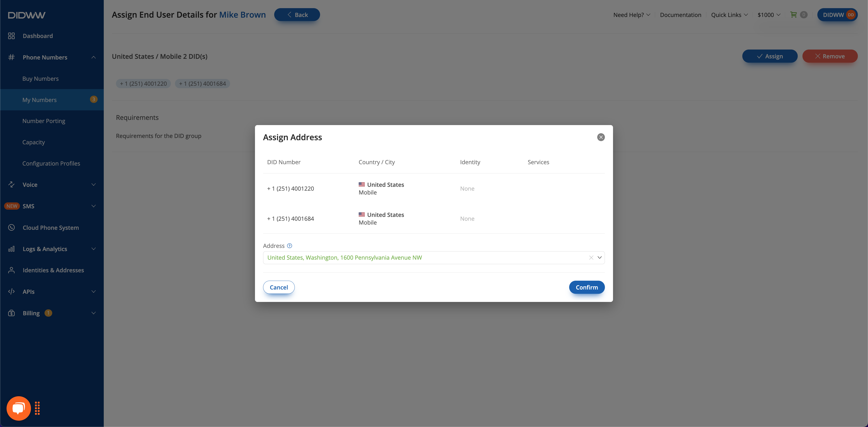Viewport: 868px width, 427px height.
Task: Click the Services column header
Action: point(538,162)
